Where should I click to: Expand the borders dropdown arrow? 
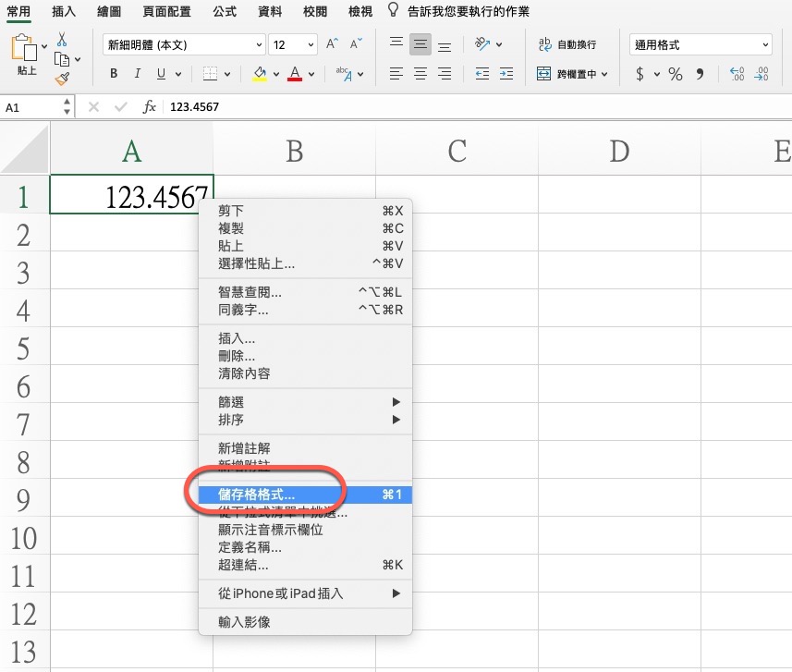pyautogui.click(x=227, y=74)
